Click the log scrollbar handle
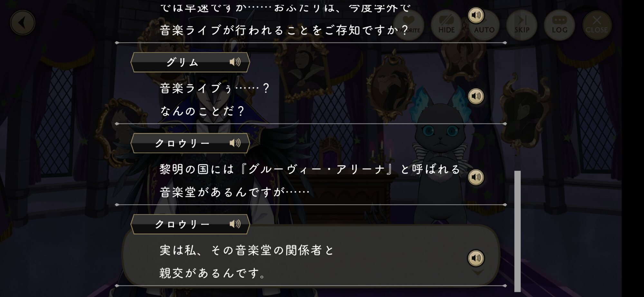 (517, 231)
